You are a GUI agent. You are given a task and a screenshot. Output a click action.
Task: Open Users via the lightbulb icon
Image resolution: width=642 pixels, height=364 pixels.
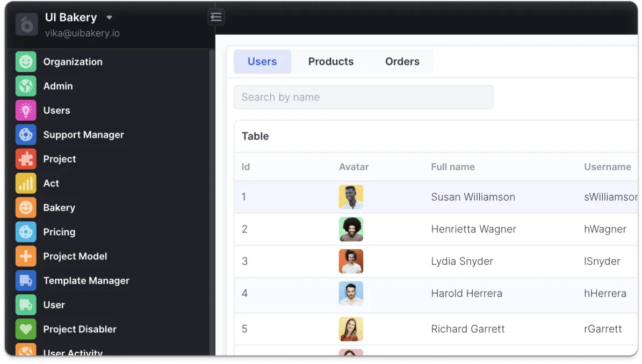point(26,110)
